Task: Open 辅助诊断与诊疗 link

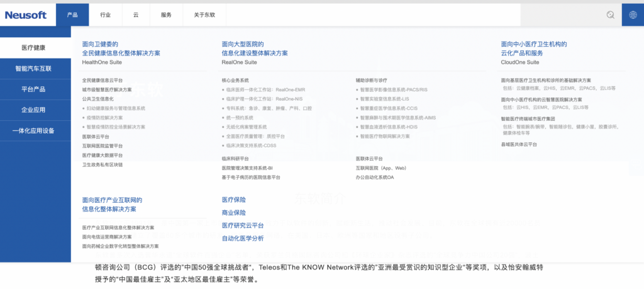Action: [x=371, y=81]
